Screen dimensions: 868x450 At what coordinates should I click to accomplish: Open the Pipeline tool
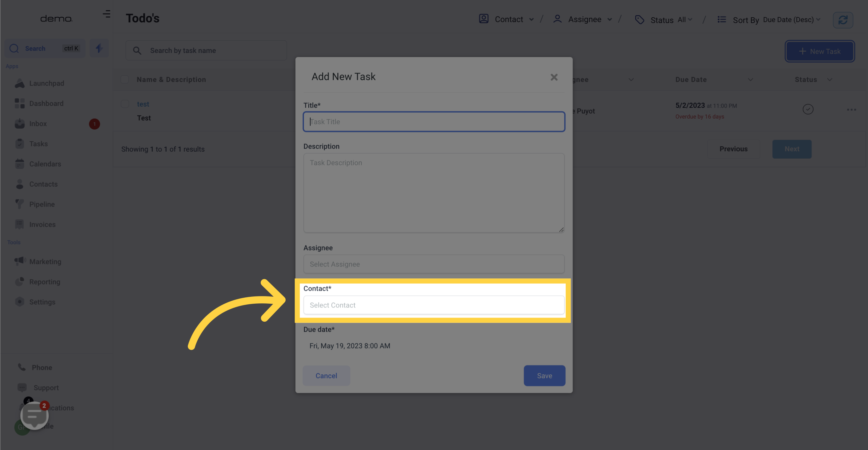(x=41, y=204)
